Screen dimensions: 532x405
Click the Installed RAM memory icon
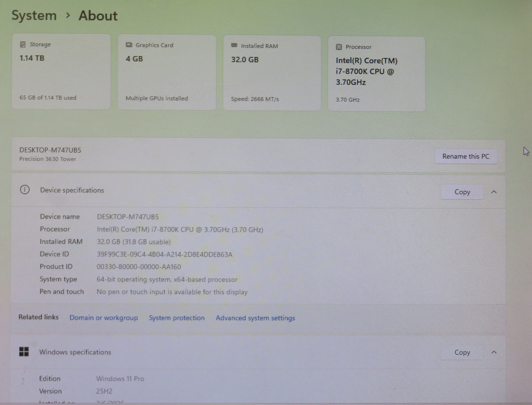(234, 45)
